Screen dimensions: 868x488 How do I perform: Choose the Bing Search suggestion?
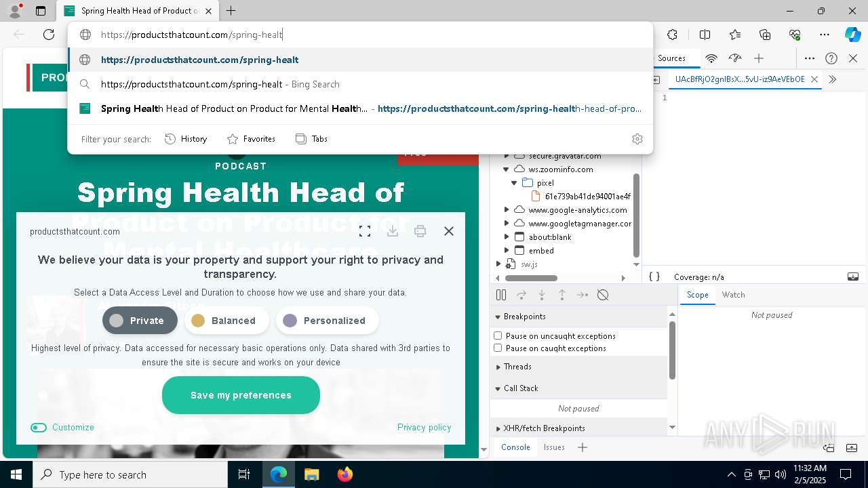point(360,84)
